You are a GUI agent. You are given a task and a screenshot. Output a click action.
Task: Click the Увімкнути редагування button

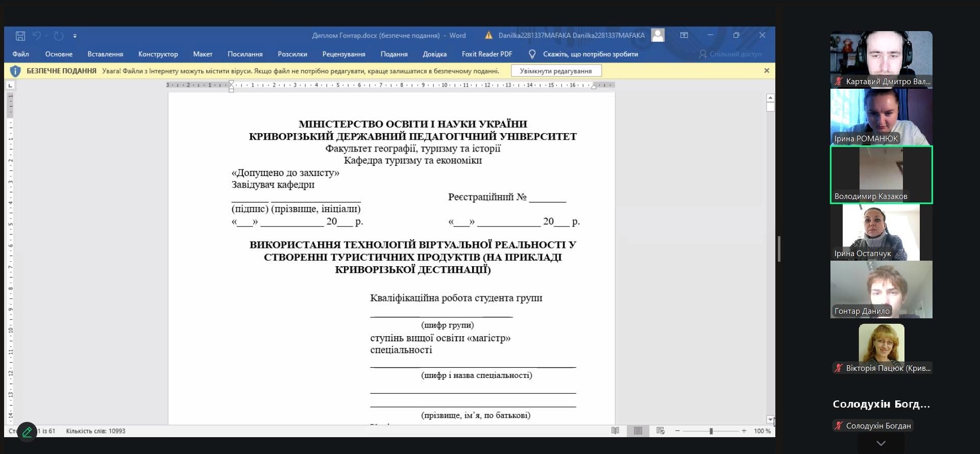556,71
